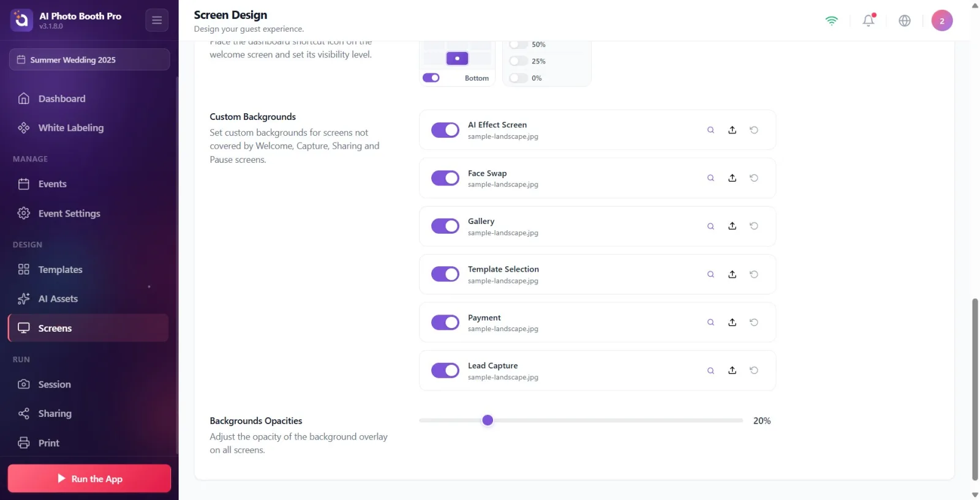Collapse the sidebar with the hamburger button
This screenshot has height=500, width=980.
click(157, 20)
